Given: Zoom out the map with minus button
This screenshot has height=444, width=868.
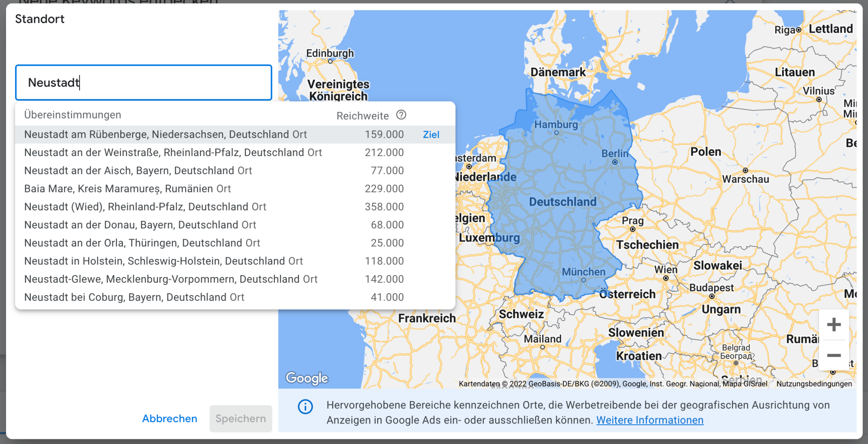Looking at the screenshot, I should click(834, 356).
